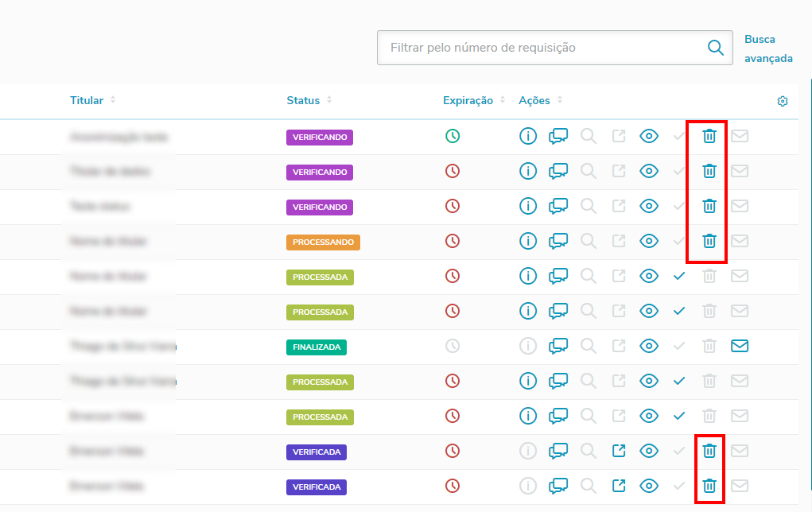Open table settings gear icon
This screenshot has height=512, width=812.
coord(783,101)
